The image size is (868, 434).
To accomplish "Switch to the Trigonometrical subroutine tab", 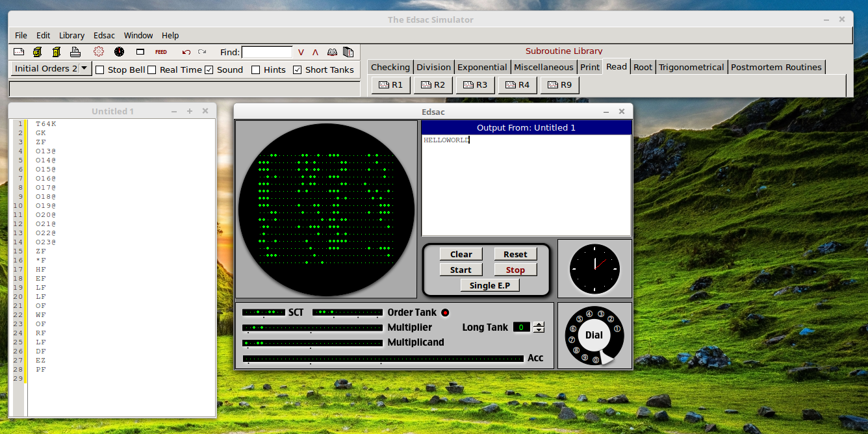I will (691, 66).
